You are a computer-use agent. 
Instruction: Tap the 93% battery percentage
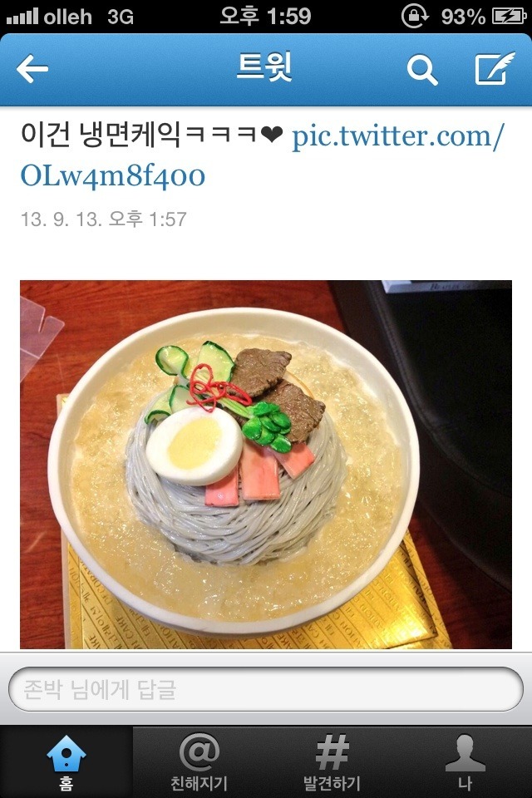click(x=463, y=17)
